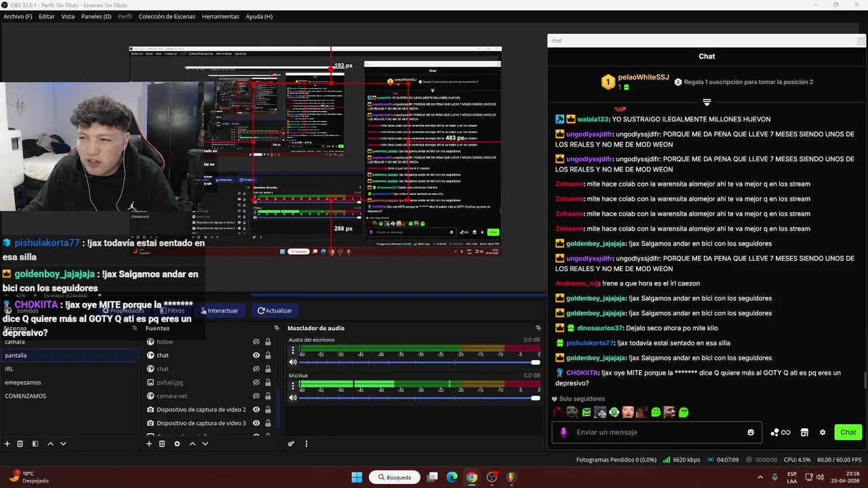Open Google Chrome from the taskbar
The width and height of the screenshot is (868, 488).
[x=472, y=477]
